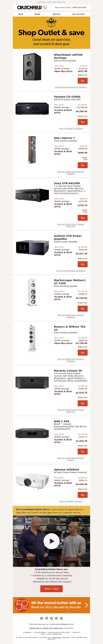103x644 pixels.
Task: Click the Watch video button
Action: [51, 589]
